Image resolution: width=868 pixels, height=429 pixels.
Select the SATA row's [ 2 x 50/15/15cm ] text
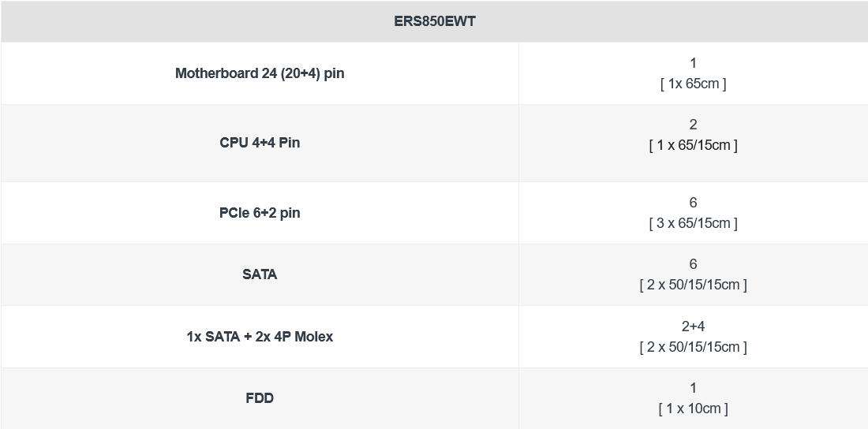tap(693, 285)
